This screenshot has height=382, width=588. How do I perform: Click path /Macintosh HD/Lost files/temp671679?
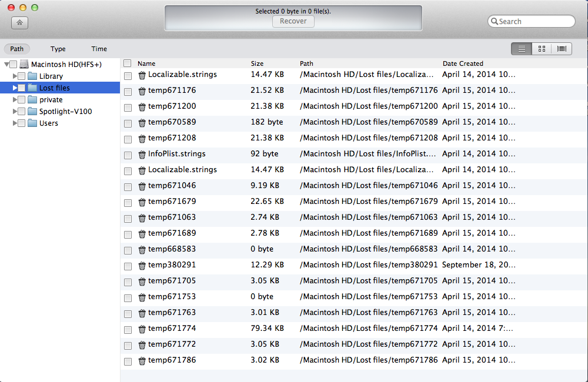[x=369, y=202]
